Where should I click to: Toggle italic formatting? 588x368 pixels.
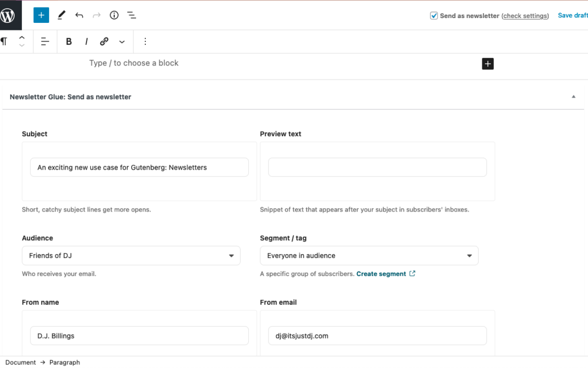tap(86, 41)
